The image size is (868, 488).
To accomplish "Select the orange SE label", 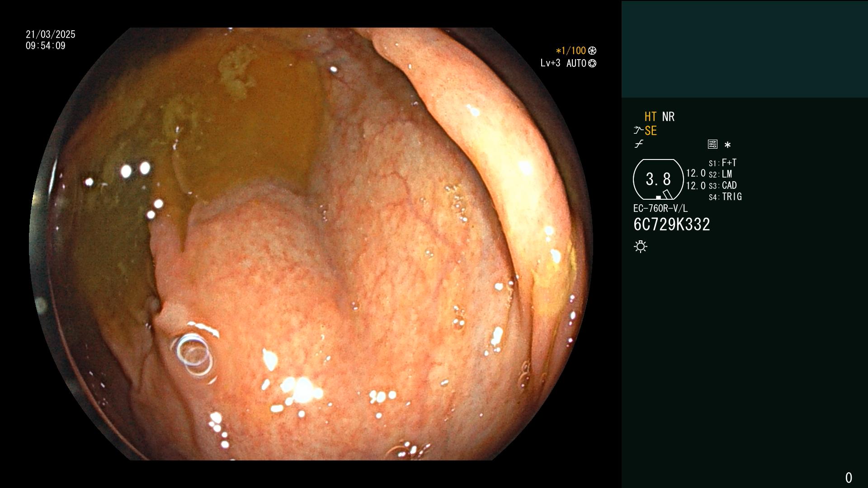I will (x=651, y=131).
